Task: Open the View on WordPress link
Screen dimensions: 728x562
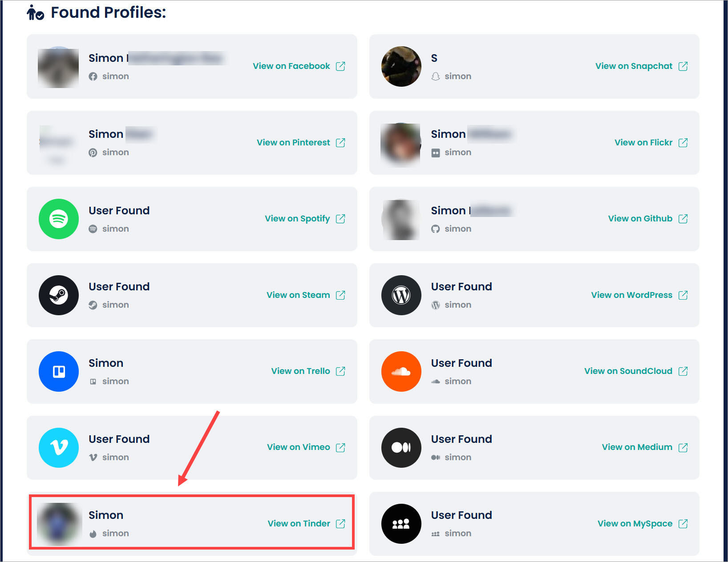Action: point(631,295)
